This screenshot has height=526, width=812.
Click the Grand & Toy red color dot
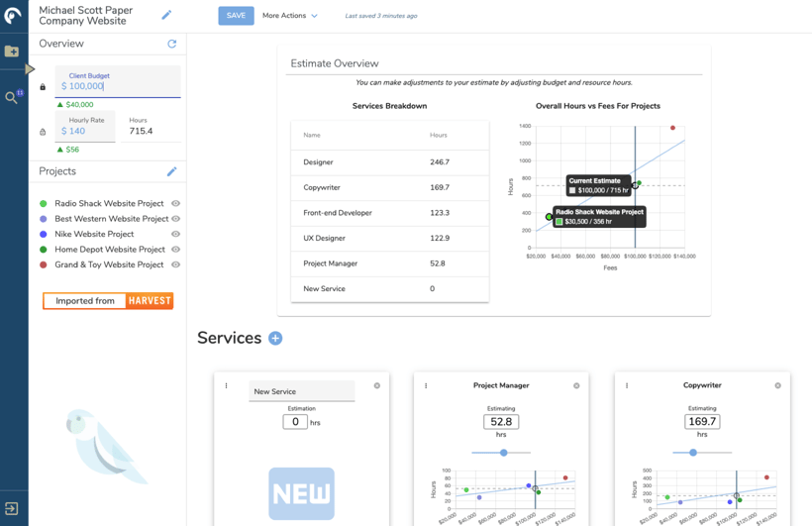(x=44, y=264)
